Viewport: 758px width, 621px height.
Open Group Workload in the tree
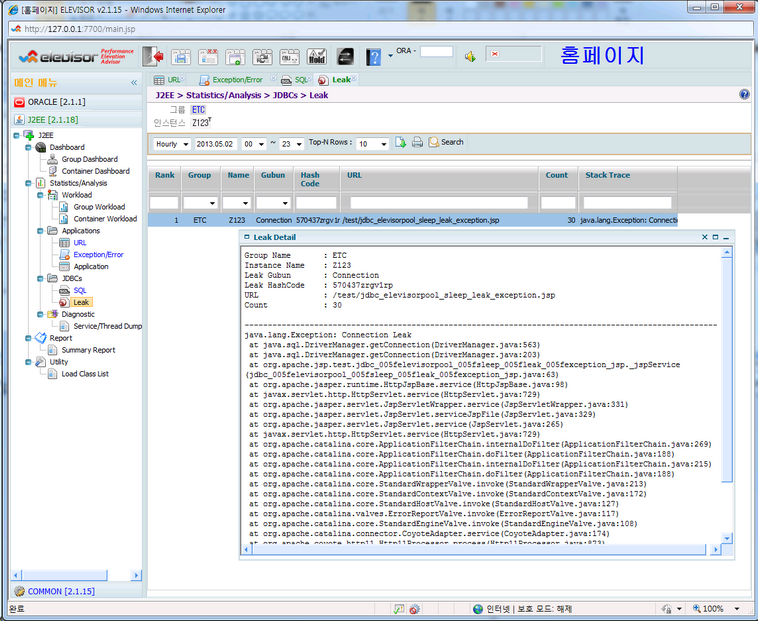click(x=99, y=207)
